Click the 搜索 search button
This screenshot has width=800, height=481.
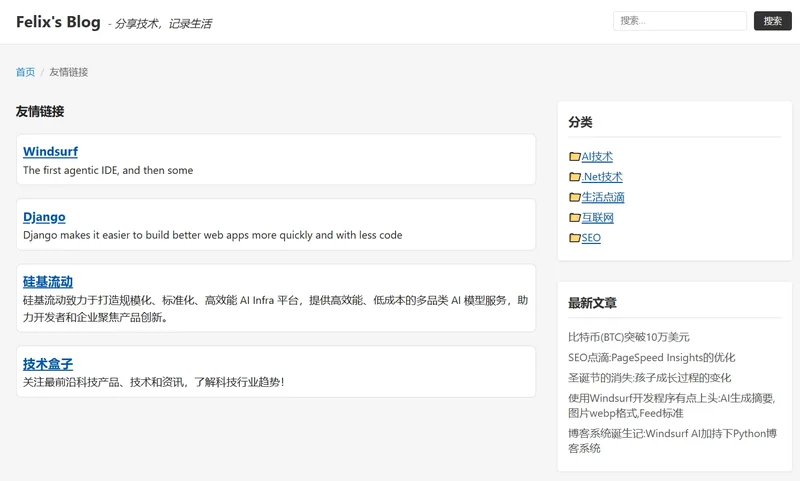point(772,21)
